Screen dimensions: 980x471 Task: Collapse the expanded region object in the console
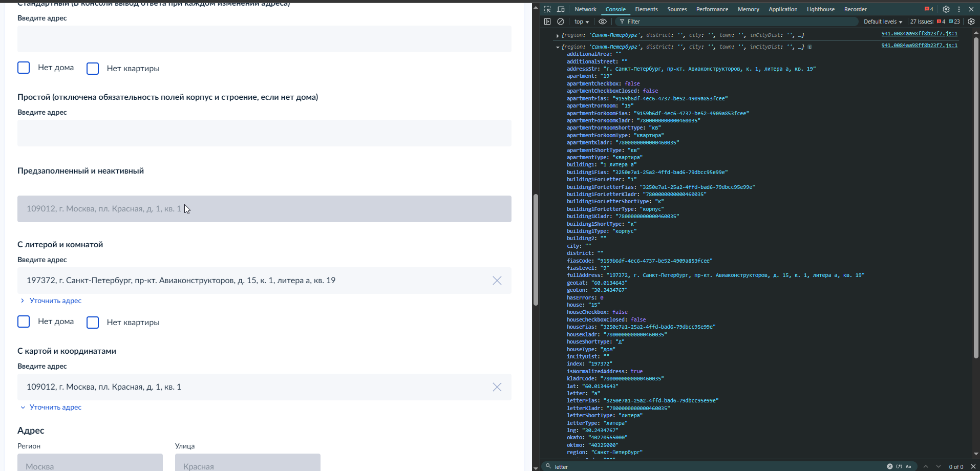(558, 47)
